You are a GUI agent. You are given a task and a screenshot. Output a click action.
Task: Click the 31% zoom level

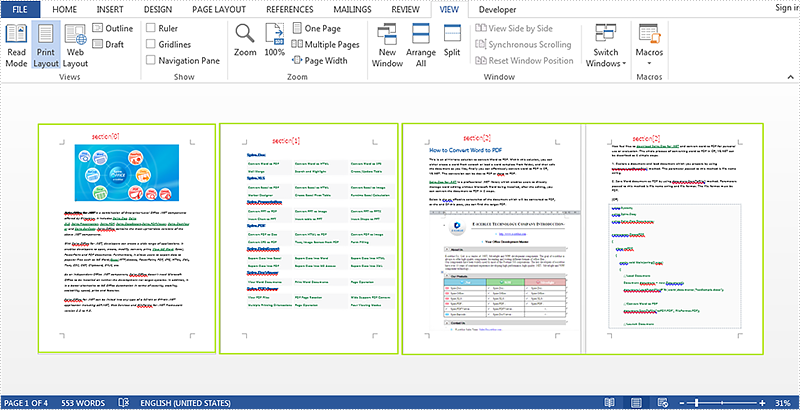pos(782,403)
